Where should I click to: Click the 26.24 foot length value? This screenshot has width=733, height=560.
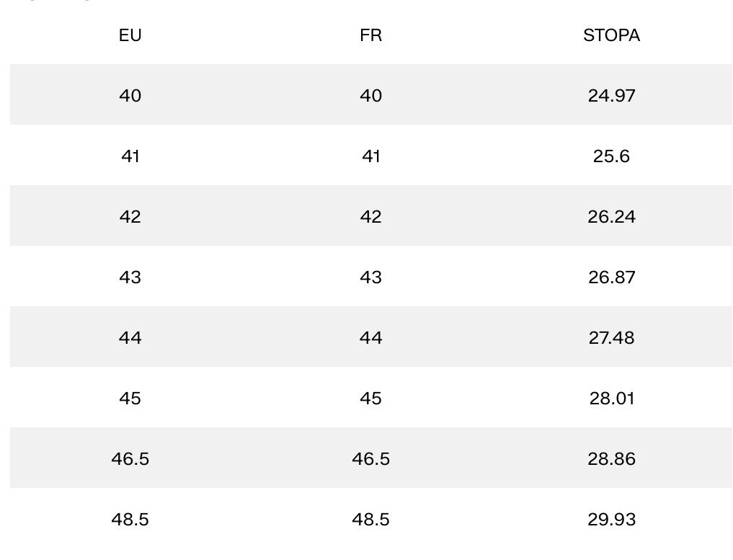[x=611, y=216]
